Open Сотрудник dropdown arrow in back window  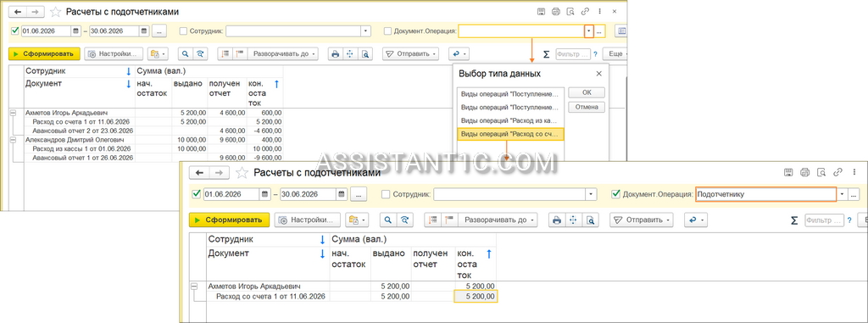(x=366, y=31)
